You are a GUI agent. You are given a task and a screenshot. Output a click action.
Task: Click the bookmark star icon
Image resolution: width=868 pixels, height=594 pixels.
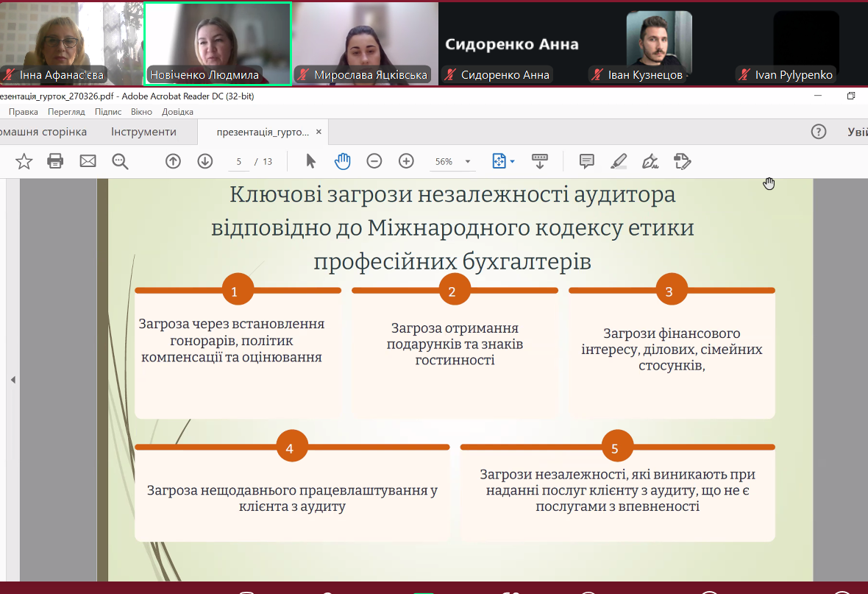click(24, 161)
